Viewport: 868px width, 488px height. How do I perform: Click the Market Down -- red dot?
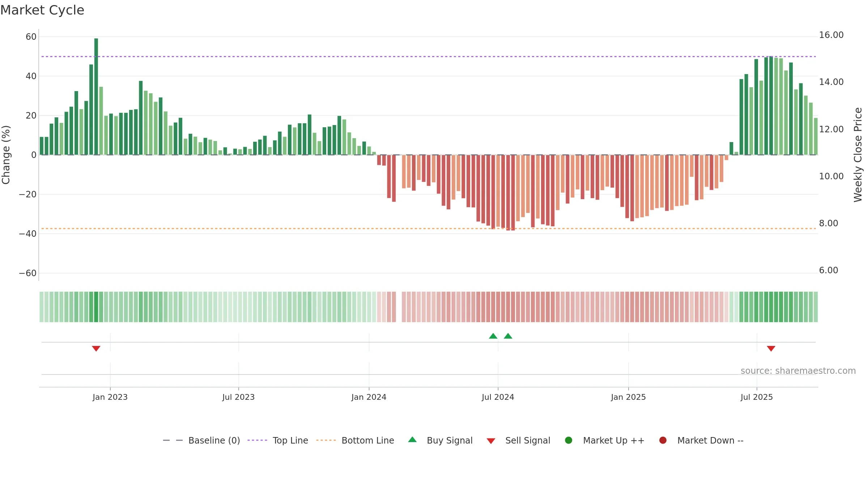pos(663,440)
